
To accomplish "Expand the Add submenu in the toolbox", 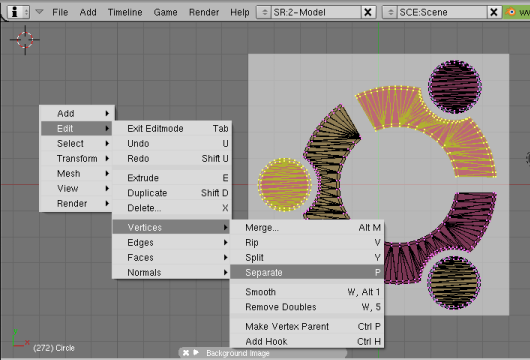I will (x=77, y=114).
